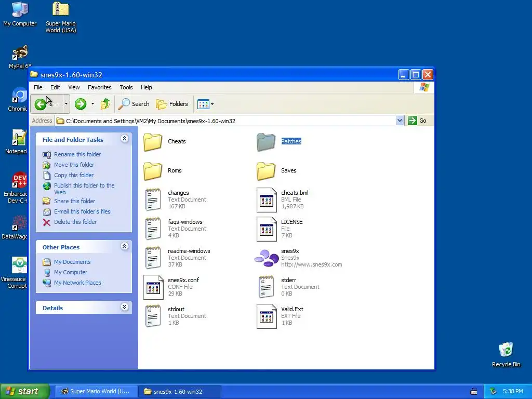532x399 pixels.
Task: Select the Saves folder icon
Action: (266, 171)
